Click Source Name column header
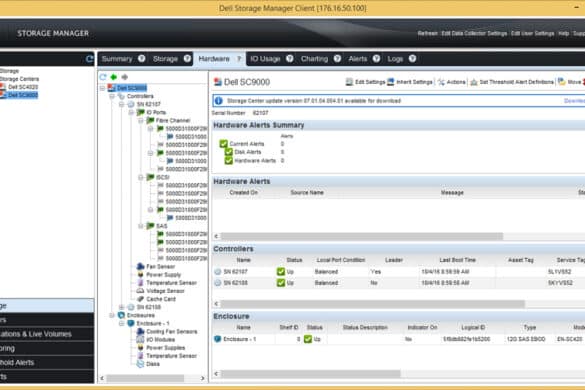Viewport: 585px width, 390px height. [307, 193]
